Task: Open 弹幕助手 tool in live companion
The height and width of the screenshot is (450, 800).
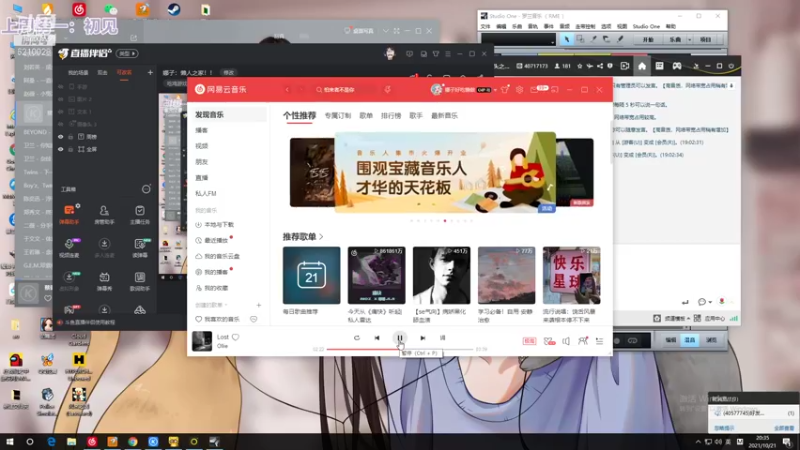Action: (69, 215)
